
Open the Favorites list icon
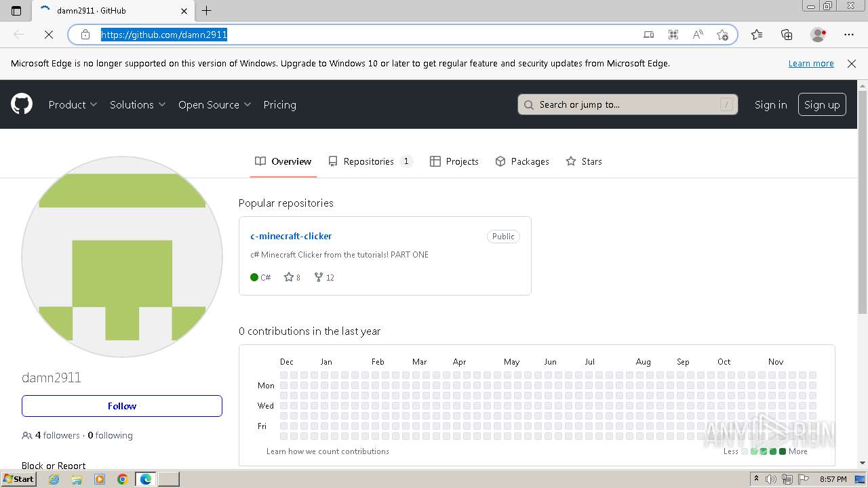(x=757, y=35)
